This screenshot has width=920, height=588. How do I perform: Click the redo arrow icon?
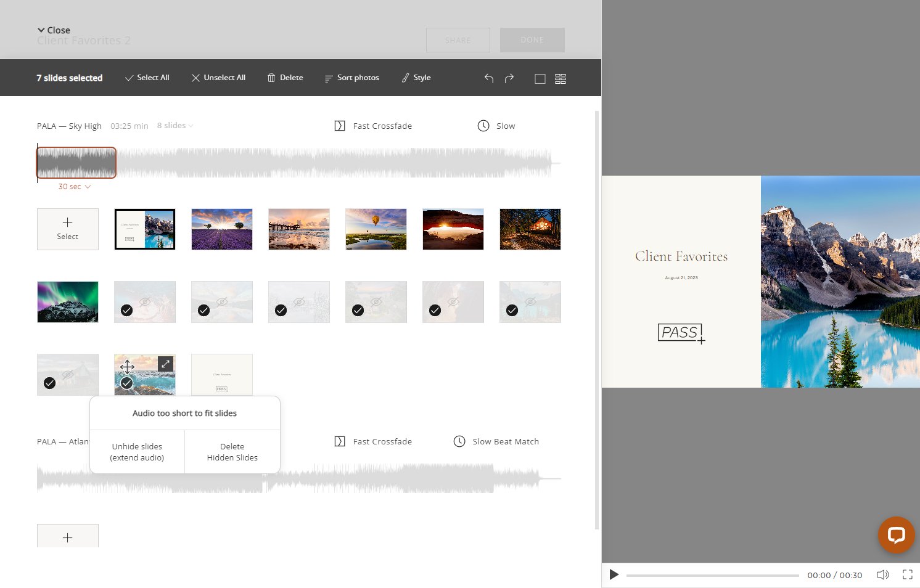(509, 78)
